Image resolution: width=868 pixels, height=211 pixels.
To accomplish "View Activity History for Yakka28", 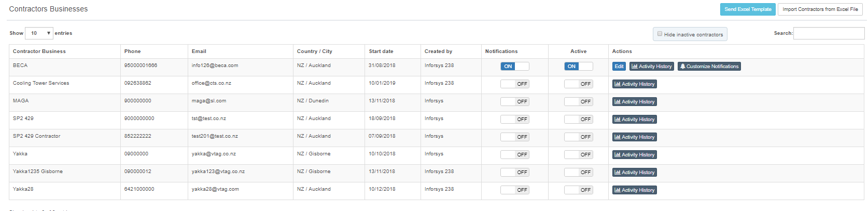I will tap(634, 190).
